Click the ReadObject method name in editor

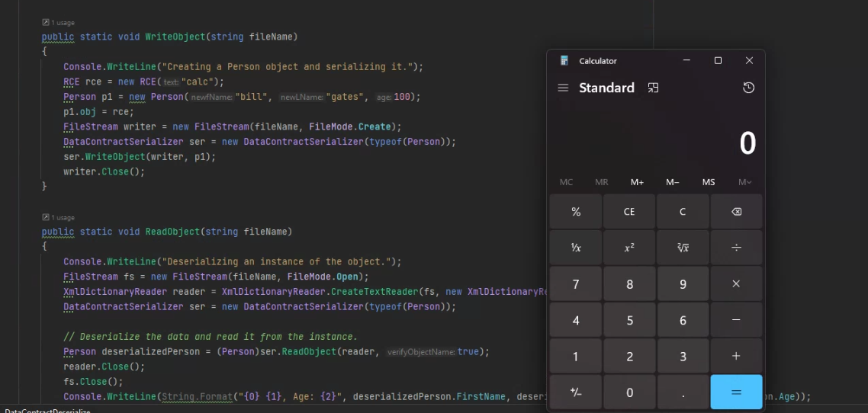[172, 232]
